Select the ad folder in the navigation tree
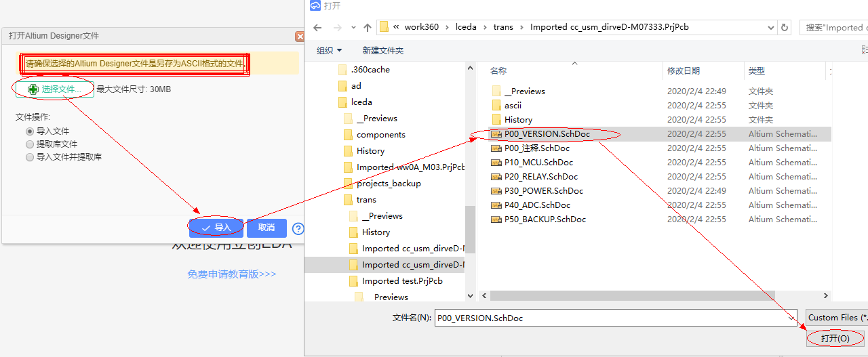Viewport: 868px width, 357px height. [356, 85]
